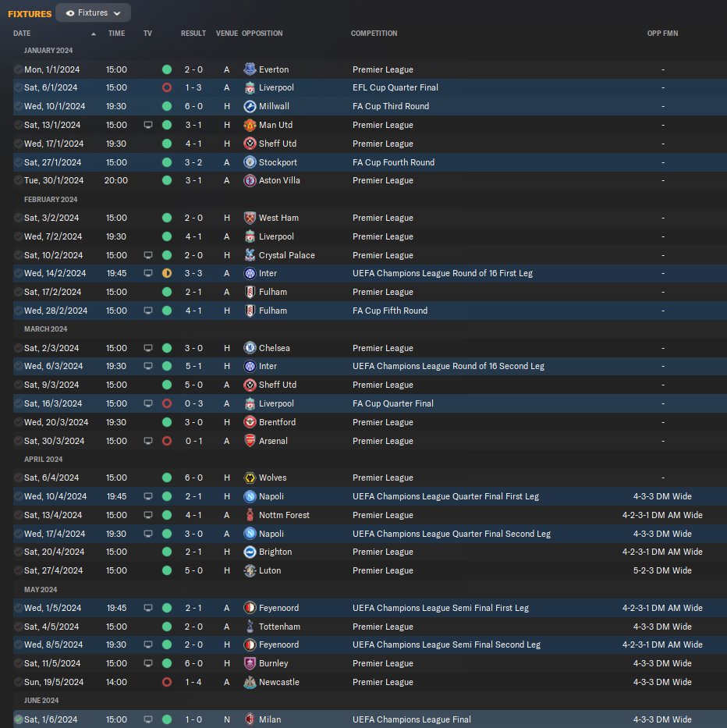Click the Everton club badge
727x728 pixels.
point(250,69)
